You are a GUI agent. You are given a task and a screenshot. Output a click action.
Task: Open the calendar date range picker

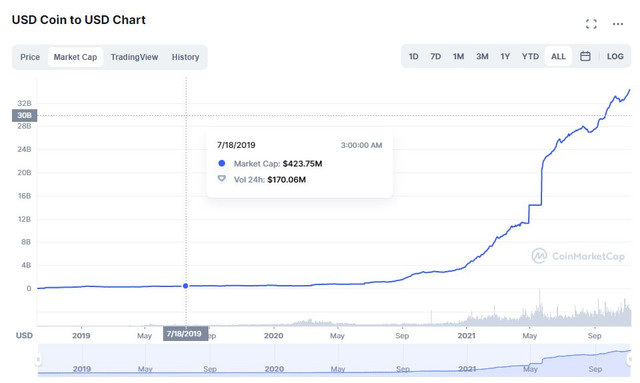585,56
